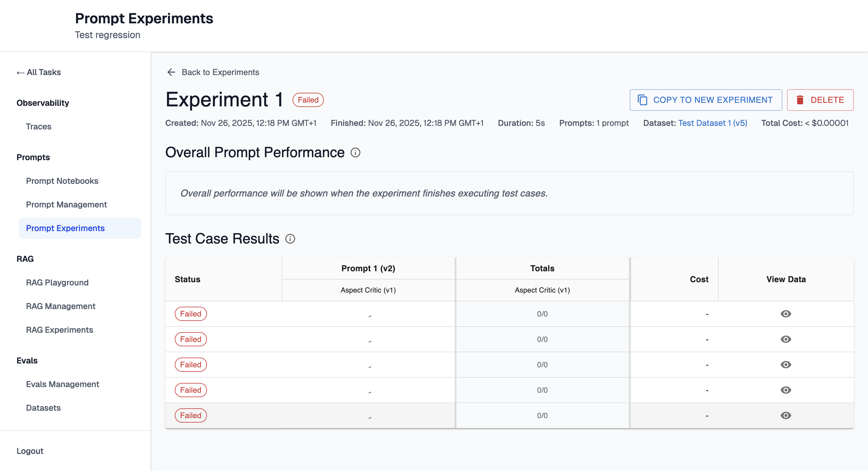
Task: Open Evals Management page
Action: coord(62,384)
